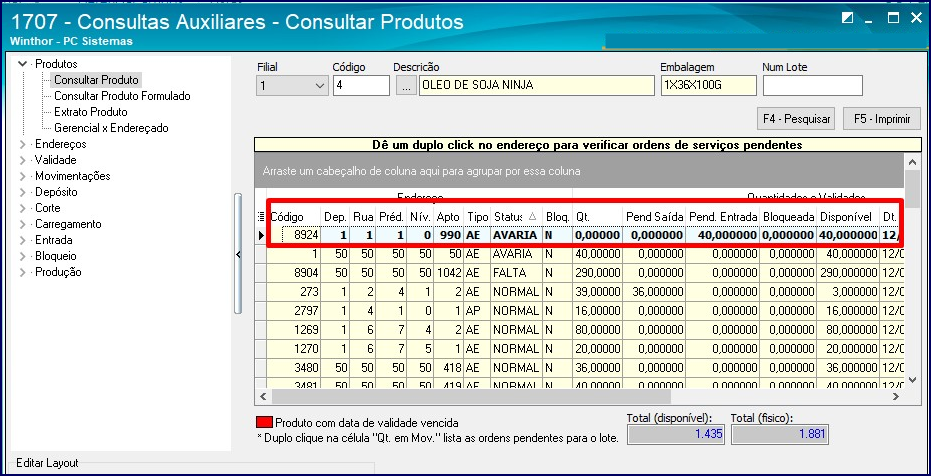This screenshot has height=476, width=931.
Task: Select row with código 1270
Action: click(579, 348)
